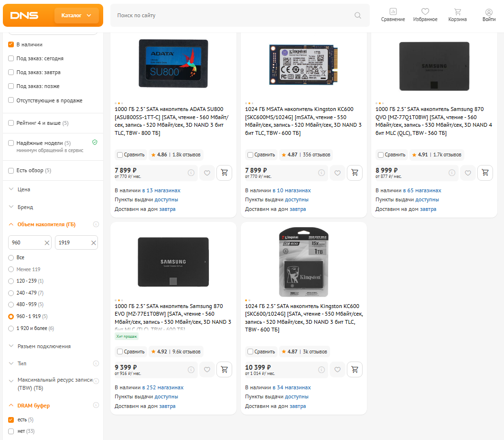Show price info for ADATA SU800
504x440 pixels.
coord(191,173)
